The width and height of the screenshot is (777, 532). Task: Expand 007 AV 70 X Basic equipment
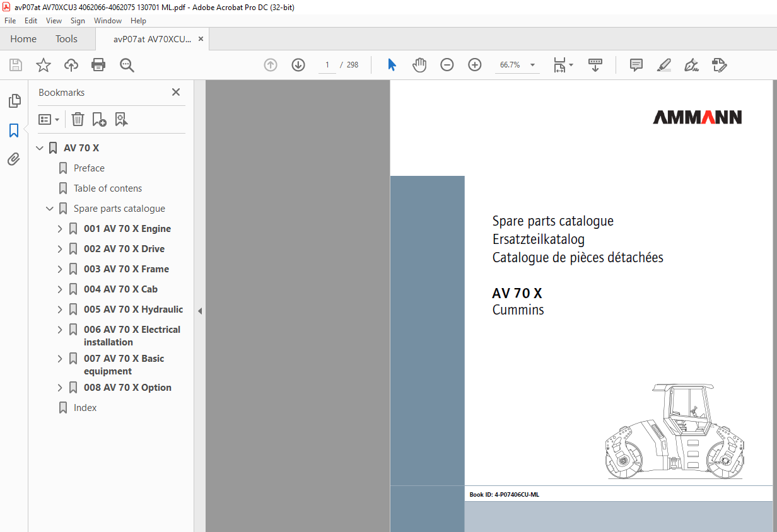click(x=60, y=359)
